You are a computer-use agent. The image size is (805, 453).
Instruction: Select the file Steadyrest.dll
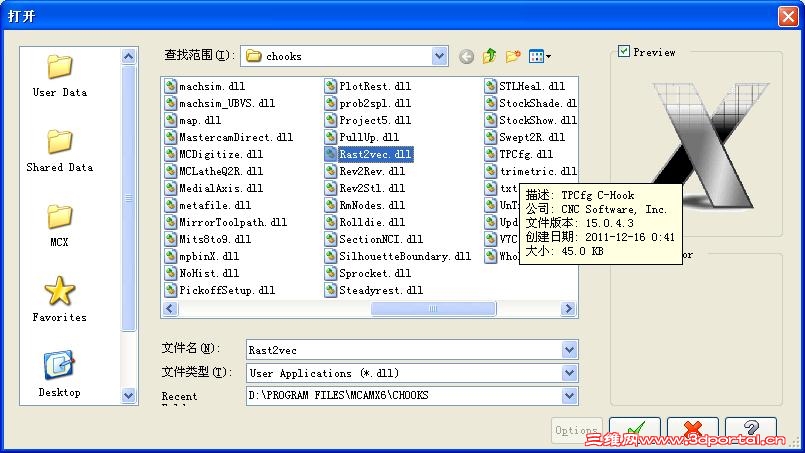tap(374, 290)
